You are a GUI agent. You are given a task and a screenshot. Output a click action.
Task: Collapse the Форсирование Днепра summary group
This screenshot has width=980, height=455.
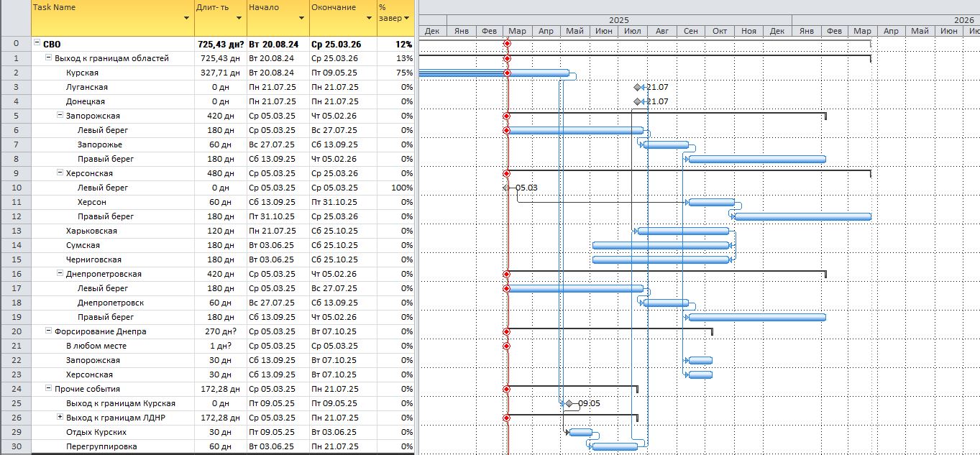[48, 331]
